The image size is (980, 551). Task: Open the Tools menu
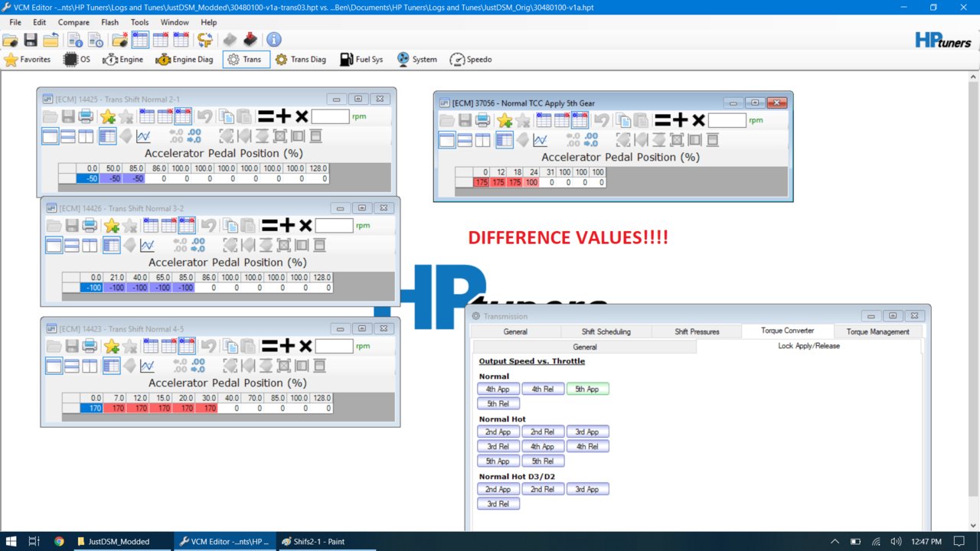[139, 22]
